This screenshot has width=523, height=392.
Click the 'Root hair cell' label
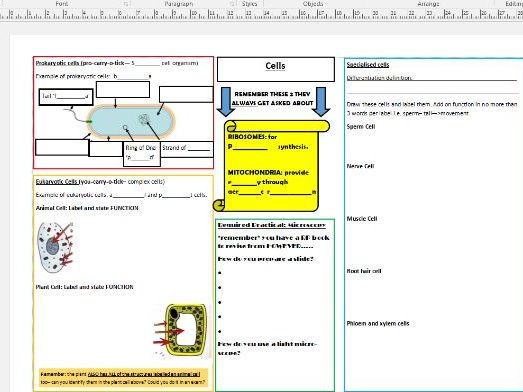pyautogui.click(x=364, y=271)
